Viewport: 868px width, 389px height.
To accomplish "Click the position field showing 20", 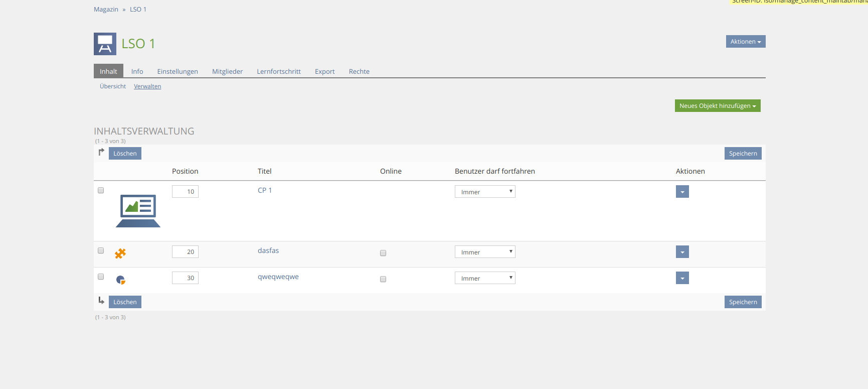I will tap(185, 252).
